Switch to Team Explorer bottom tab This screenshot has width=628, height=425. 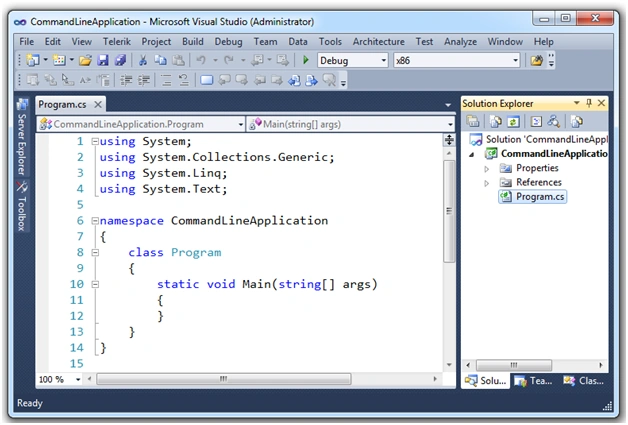(533, 381)
